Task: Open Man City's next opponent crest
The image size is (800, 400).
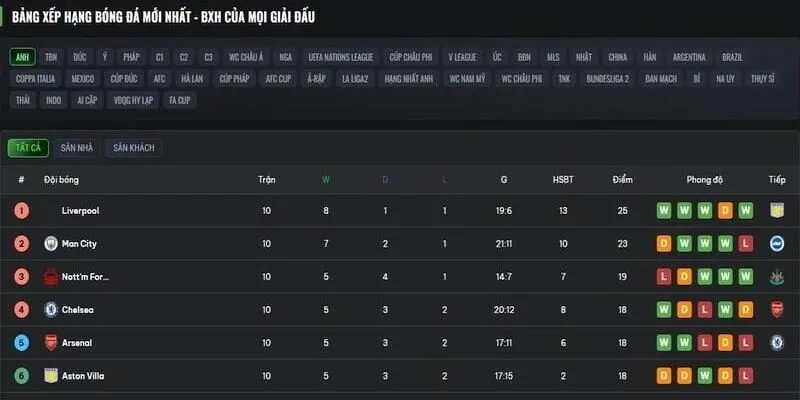Action: [777, 243]
